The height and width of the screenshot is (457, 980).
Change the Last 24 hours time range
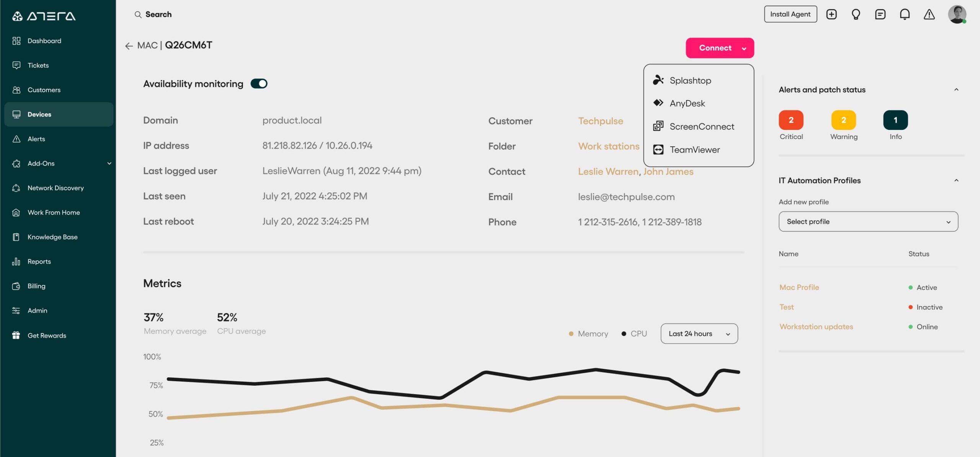[x=699, y=333]
